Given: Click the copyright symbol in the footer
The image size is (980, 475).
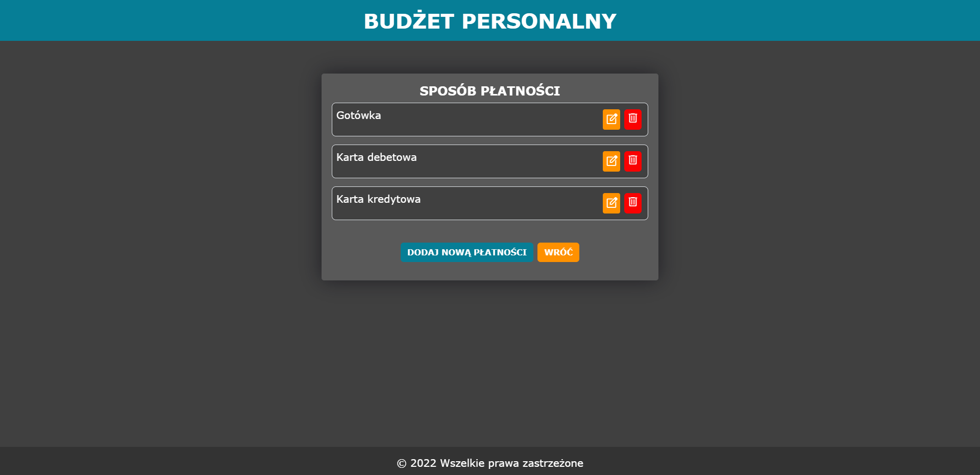Looking at the screenshot, I should click(402, 463).
